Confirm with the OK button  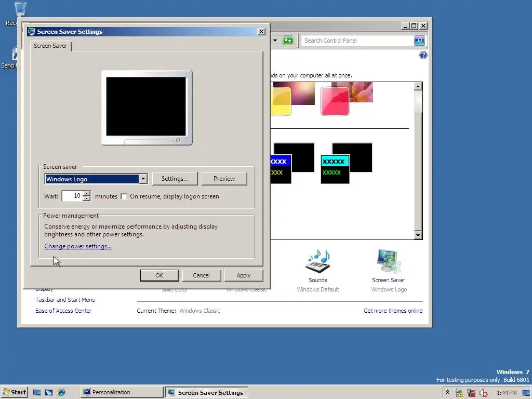[159, 275]
